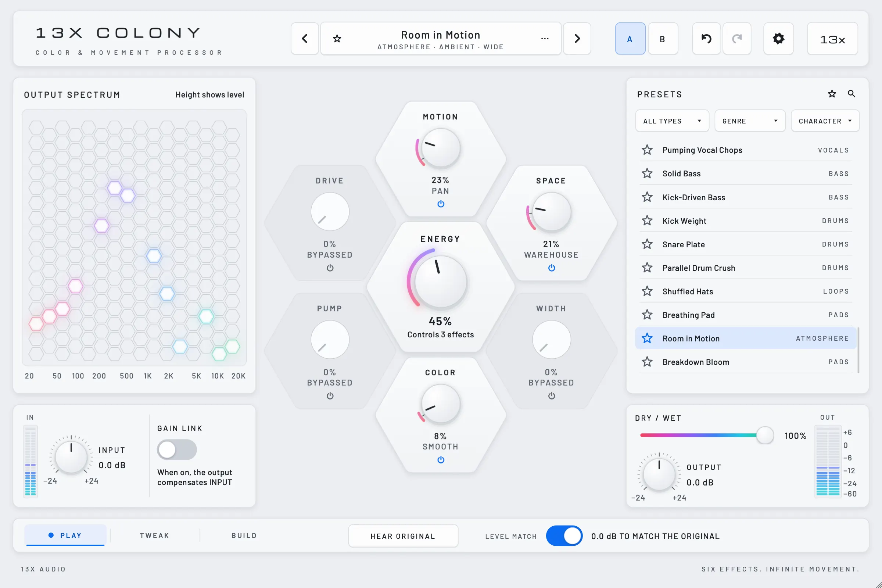The width and height of the screenshot is (882, 588).
Task: Select the A comparison slot
Action: point(630,39)
